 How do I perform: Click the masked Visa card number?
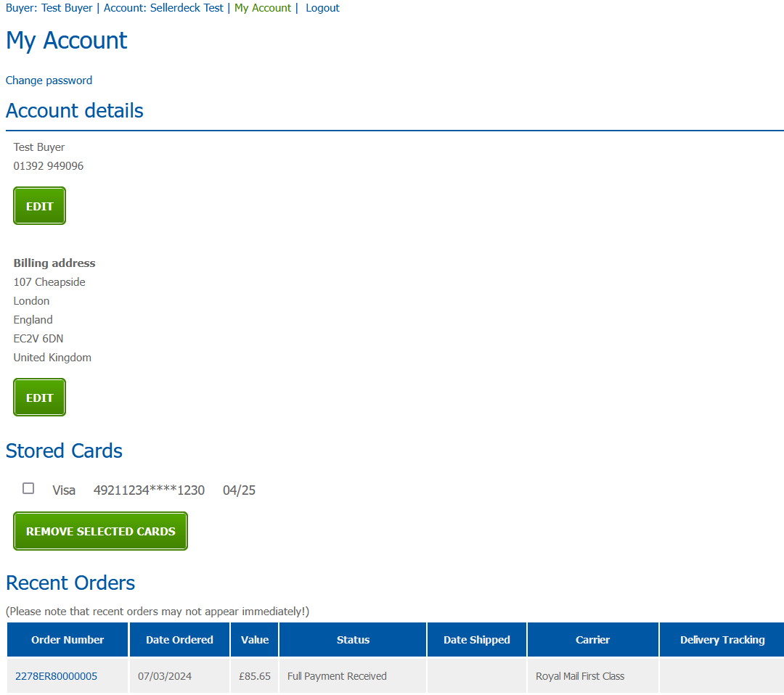coord(149,490)
